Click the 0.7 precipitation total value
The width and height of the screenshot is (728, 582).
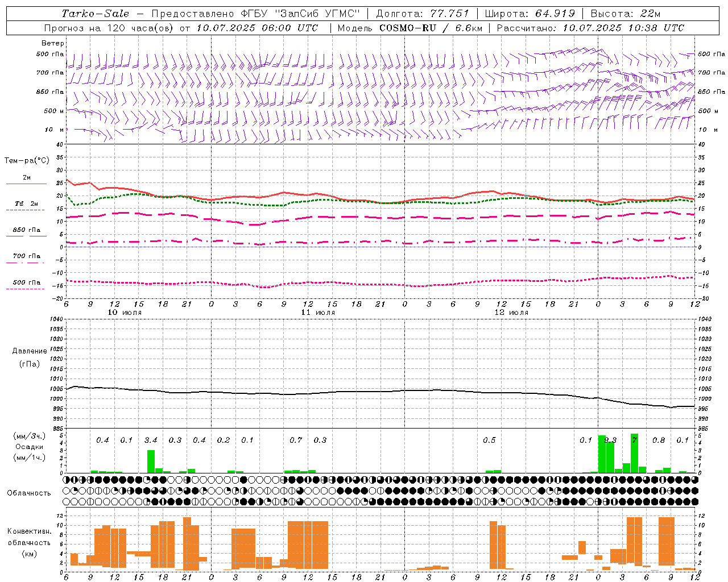coord(296,440)
